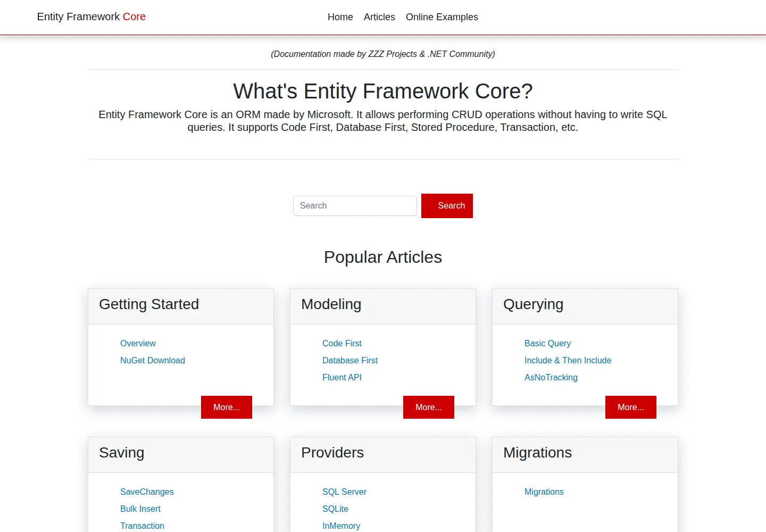766x532 pixels.
Task: Click the Saving card heading
Action: coord(122,453)
